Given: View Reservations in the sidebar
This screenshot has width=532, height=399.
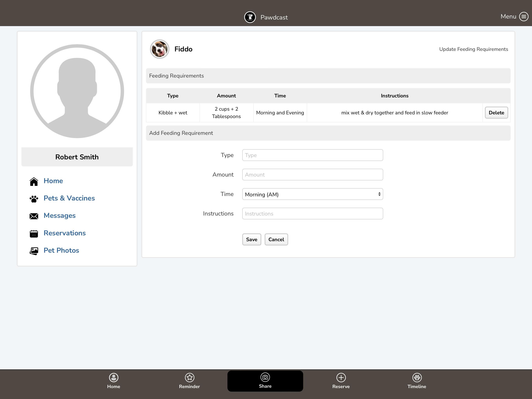Looking at the screenshot, I should [x=64, y=233].
